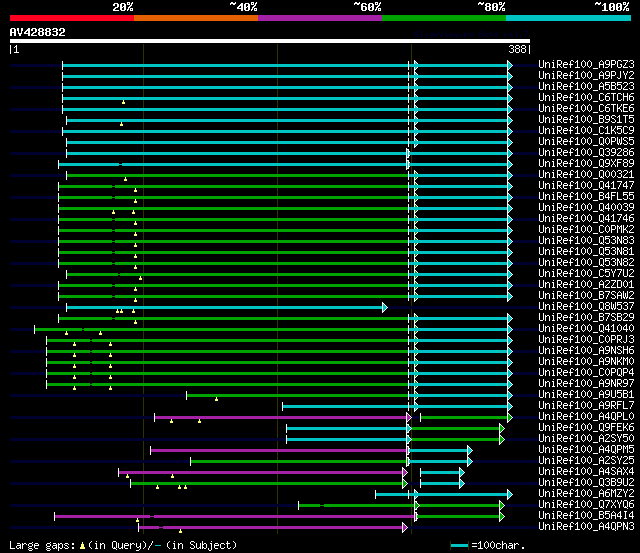The image size is (640, 553).
Task: Click the label UniRef100_Q53N83
Action: pos(586,241)
